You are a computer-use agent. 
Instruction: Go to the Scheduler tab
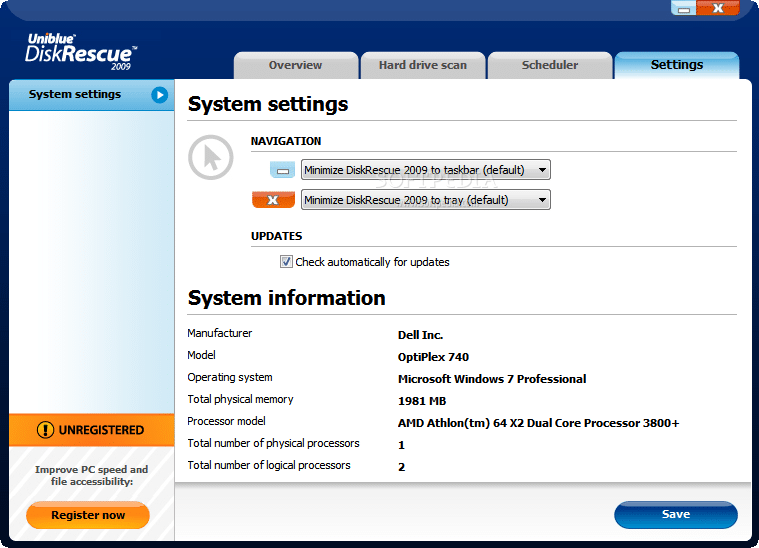550,65
